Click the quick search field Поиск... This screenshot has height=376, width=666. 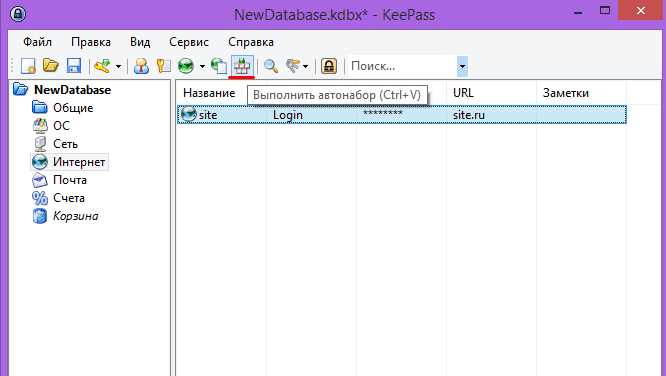[x=402, y=66]
